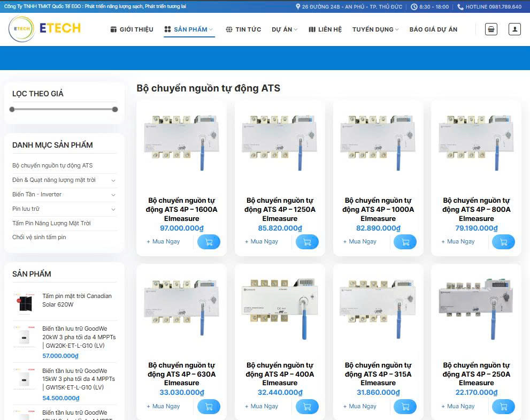Image resolution: width=530 pixels, height=420 pixels.
Task: Add ATS 4P – 630A to cart
Action: click(x=209, y=407)
